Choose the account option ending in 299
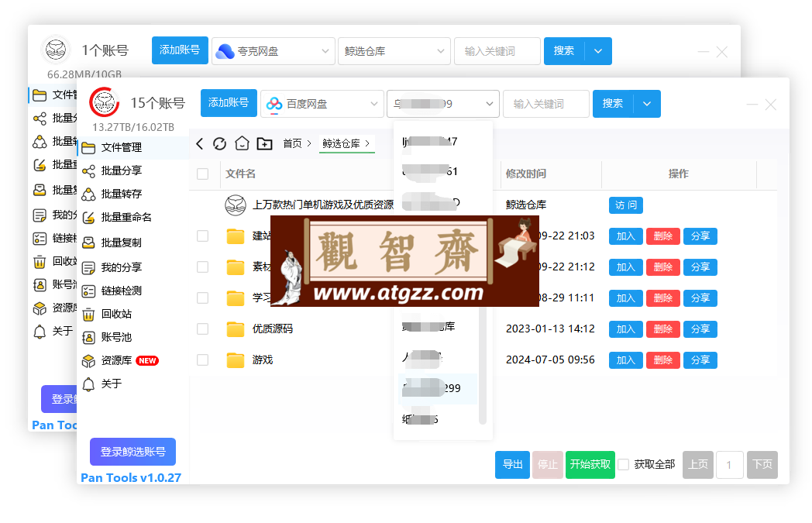 pyautogui.click(x=438, y=388)
